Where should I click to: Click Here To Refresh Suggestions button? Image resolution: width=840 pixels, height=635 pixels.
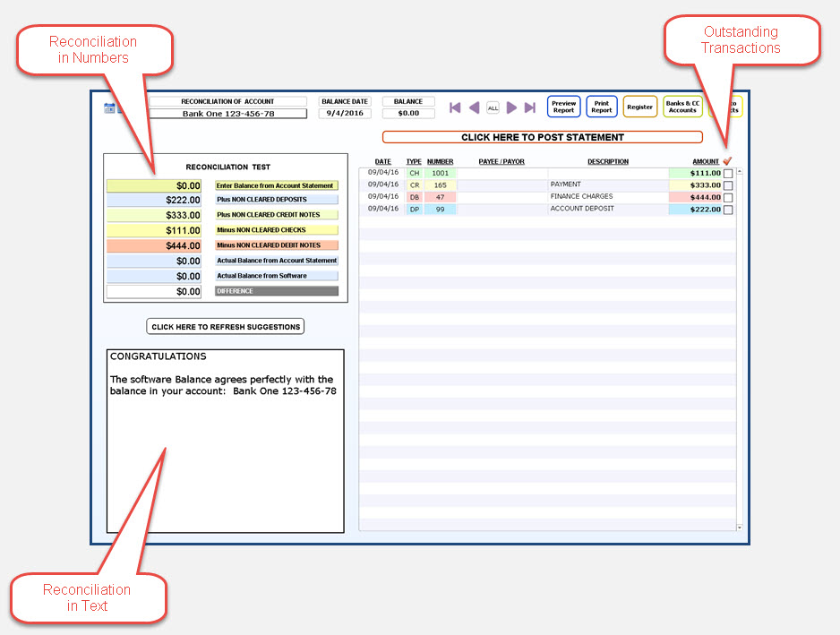(226, 327)
